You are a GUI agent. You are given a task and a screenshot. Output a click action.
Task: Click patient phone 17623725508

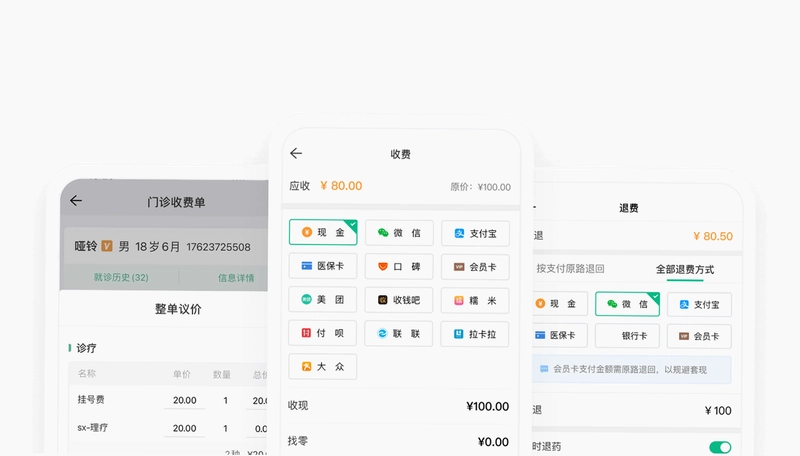pos(218,247)
